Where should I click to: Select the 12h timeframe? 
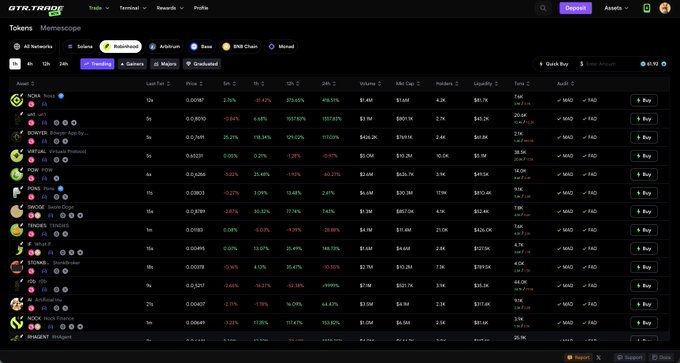click(x=46, y=64)
